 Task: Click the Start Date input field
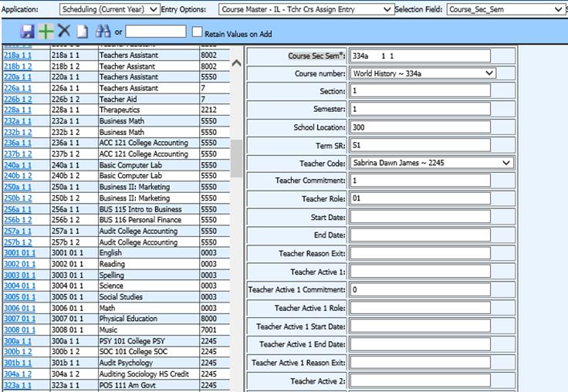419,217
